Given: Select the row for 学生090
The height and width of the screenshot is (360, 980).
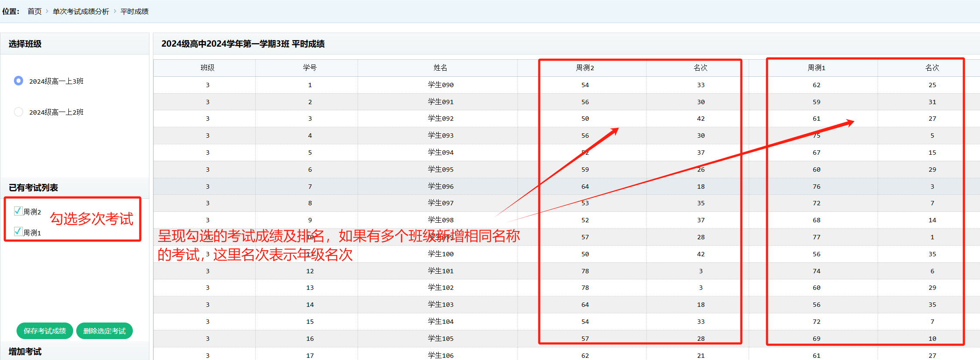Looking at the screenshot, I should pyautogui.click(x=440, y=85).
